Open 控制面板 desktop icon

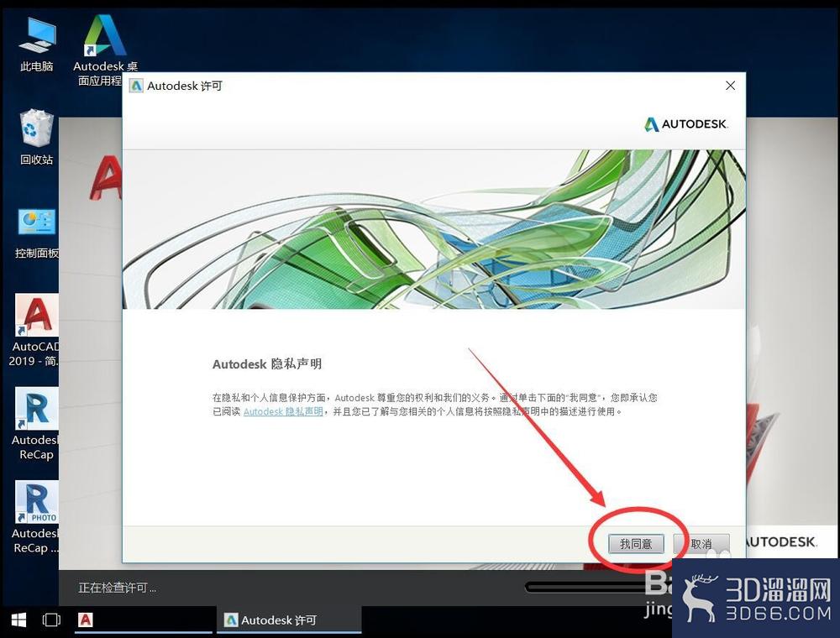click(36, 233)
